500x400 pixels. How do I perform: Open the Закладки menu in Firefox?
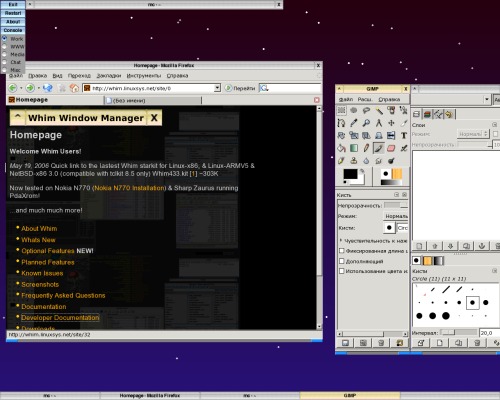click(x=109, y=76)
